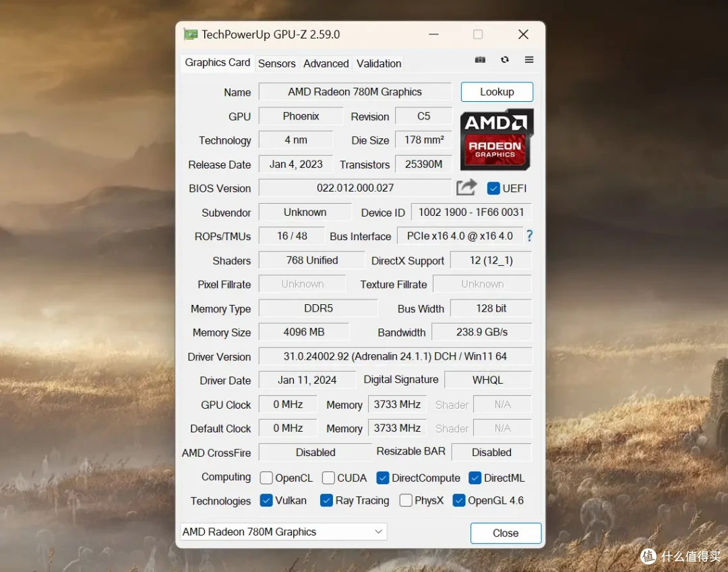Click the GPU-Z app icon in title bar

[x=190, y=34]
